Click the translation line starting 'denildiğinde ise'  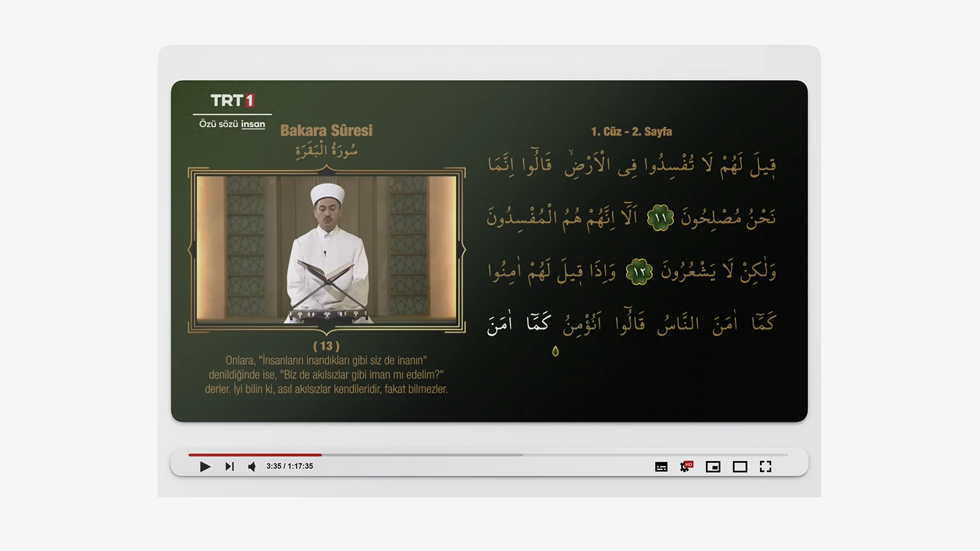326,374
